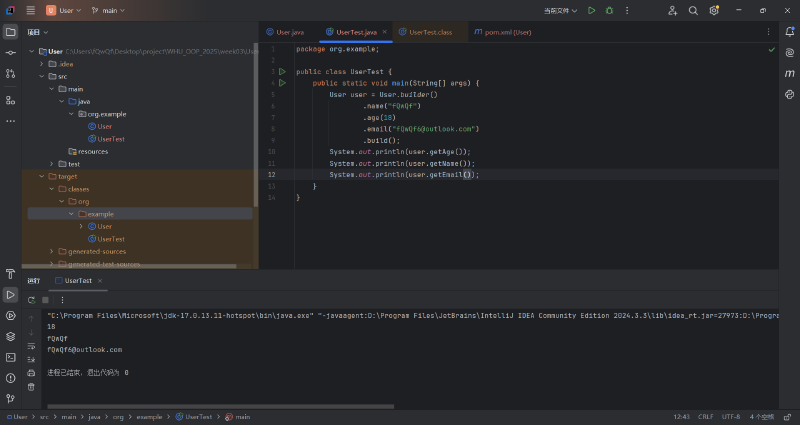Click run gutter icon next to class UserTest
Image resolution: width=800 pixels, height=425 pixels.
pos(282,71)
